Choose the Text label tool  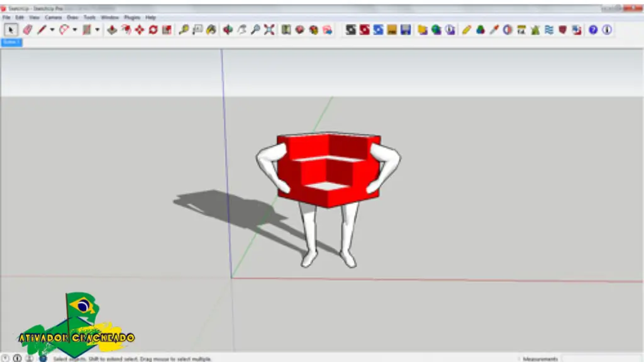[x=197, y=30]
